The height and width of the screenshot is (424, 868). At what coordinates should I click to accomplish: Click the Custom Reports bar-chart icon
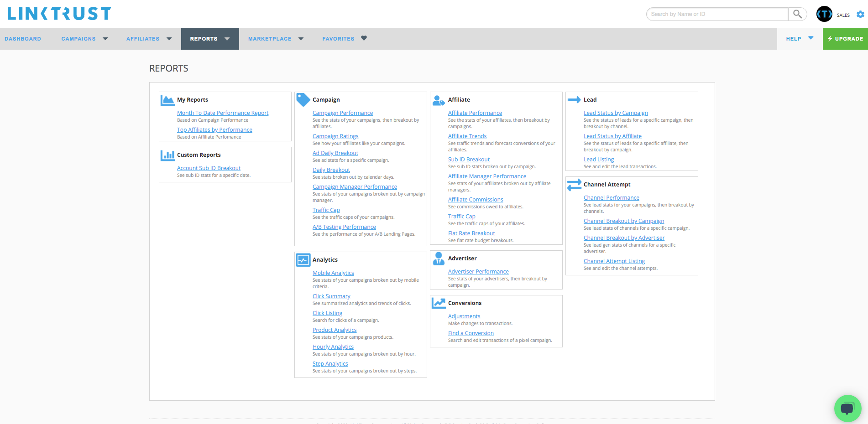[167, 155]
